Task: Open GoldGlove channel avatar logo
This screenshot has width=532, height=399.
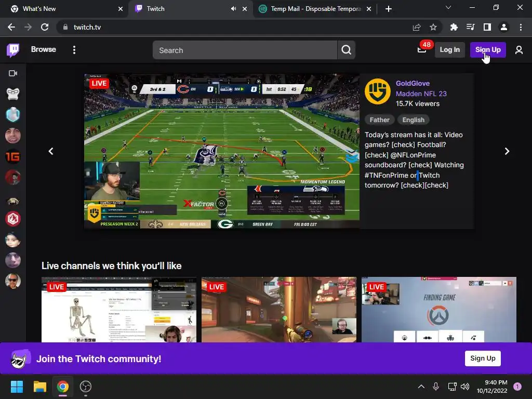Action: click(x=378, y=91)
